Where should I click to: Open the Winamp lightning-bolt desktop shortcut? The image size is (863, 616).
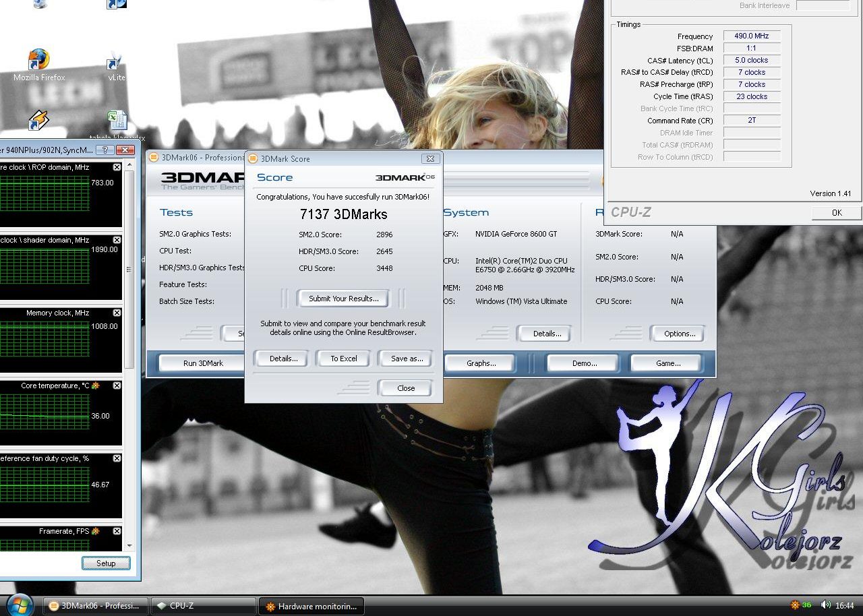[38, 120]
